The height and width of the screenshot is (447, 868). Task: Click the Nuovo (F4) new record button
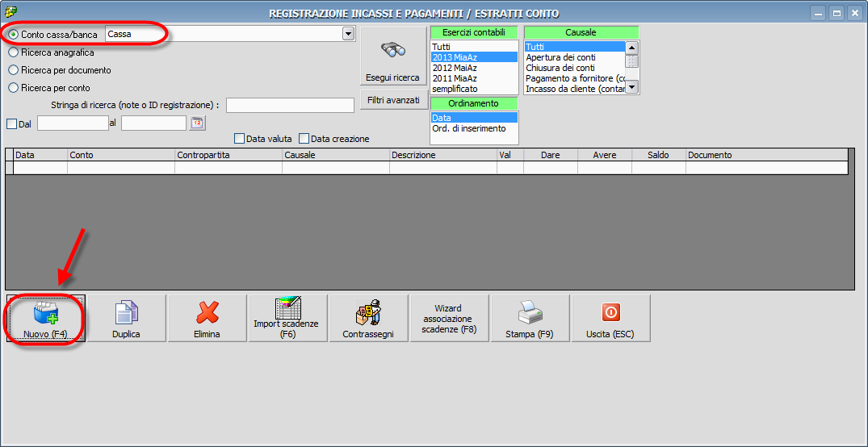tap(46, 318)
